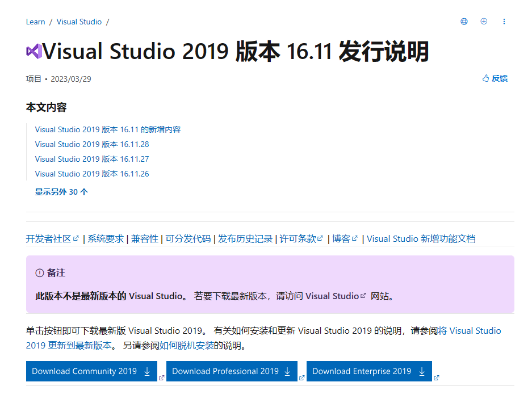Click the external link icon after 博客
Viewport: 532px width, 403px height.
(x=354, y=238)
